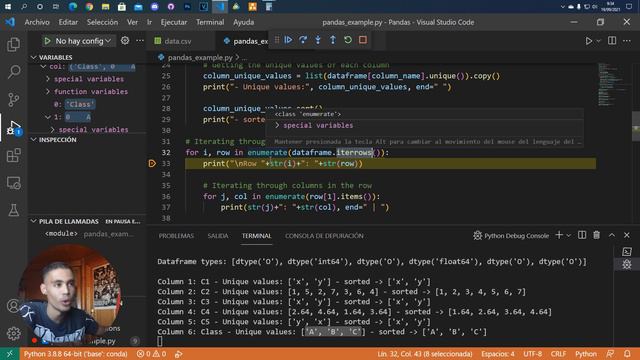Open Chrome from the Windows taskbar
Screen dimensions: 640x360
click(x=89, y=6)
